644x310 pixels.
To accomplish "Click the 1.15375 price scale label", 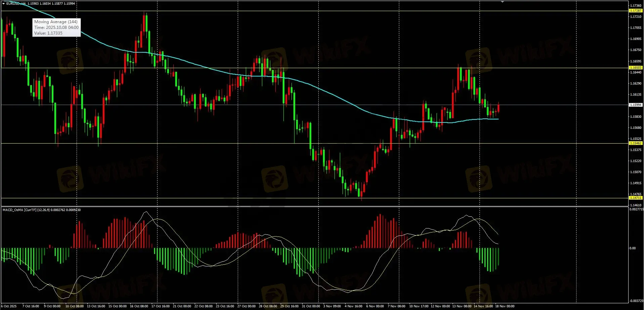I will click(636, 150).
